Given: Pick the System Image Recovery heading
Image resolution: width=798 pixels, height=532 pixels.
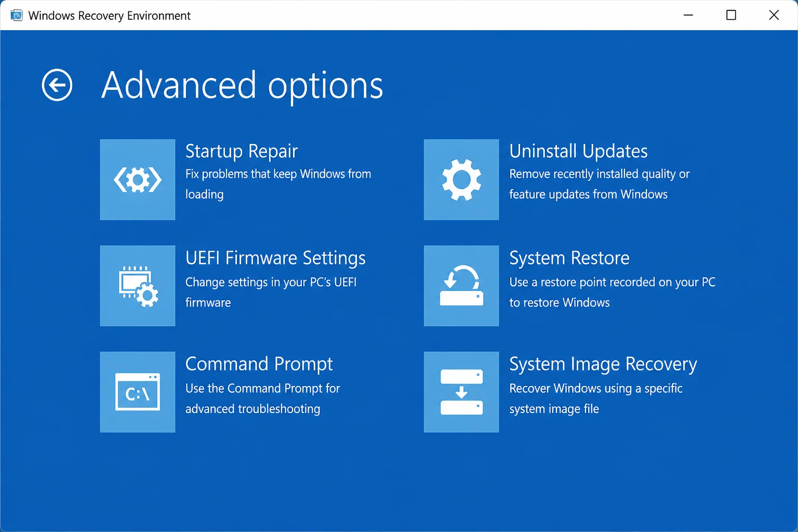Looking at the screenshot, I should pyautogui.click(x=603, y=364).
